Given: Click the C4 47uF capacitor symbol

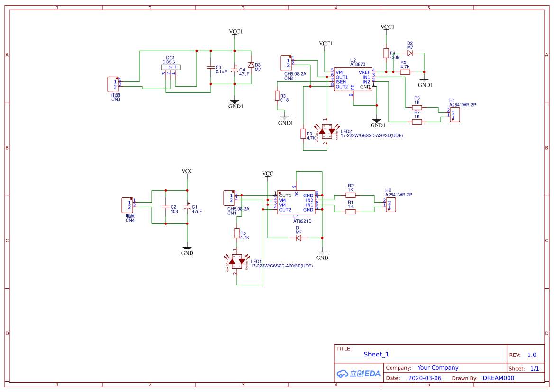Looking at the screenshot, I should (235, 70).
